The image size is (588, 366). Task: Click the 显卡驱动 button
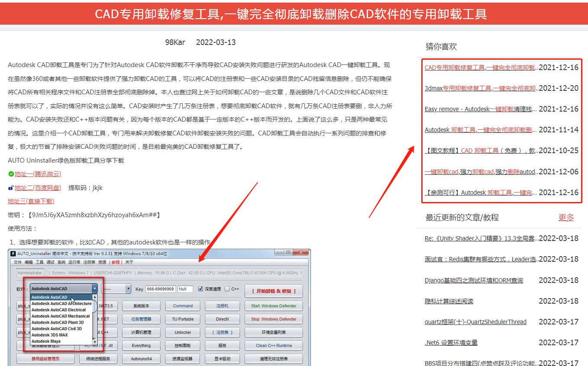223,359
